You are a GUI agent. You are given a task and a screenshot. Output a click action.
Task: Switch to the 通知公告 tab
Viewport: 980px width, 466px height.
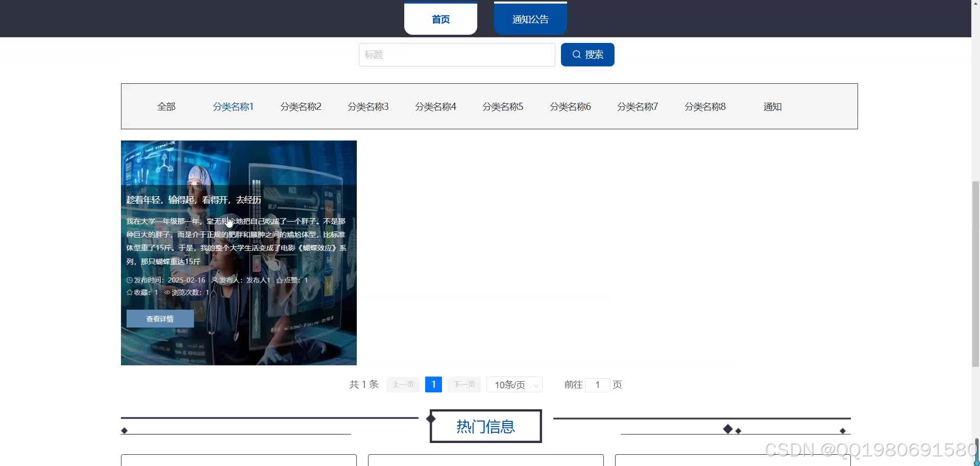(530, 19)
